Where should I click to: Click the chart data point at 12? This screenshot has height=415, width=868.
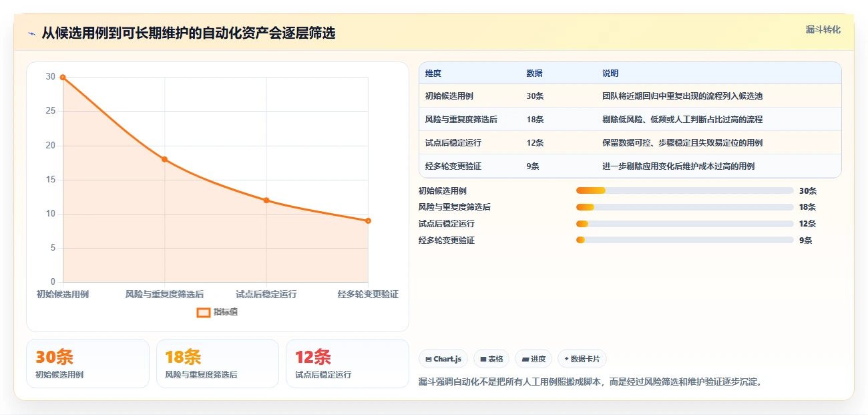266,200
